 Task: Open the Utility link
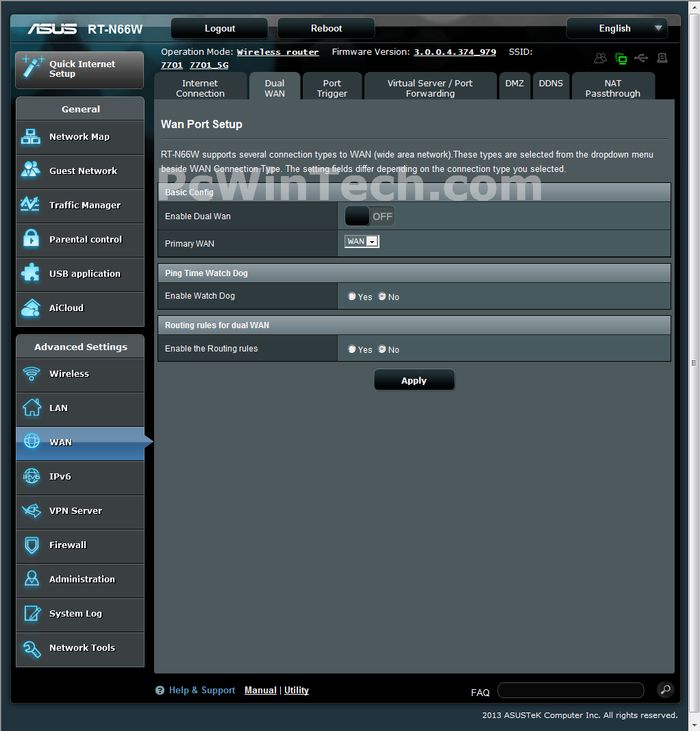pos(297,691)
